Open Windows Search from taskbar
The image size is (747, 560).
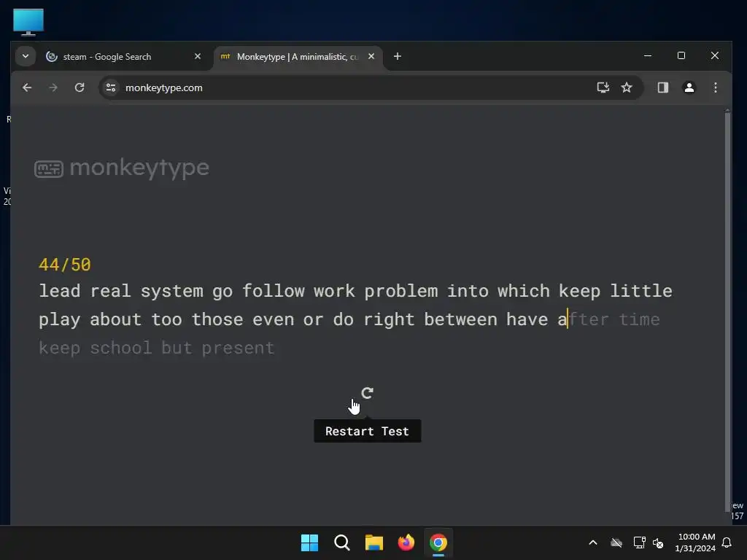pos(341,542)
